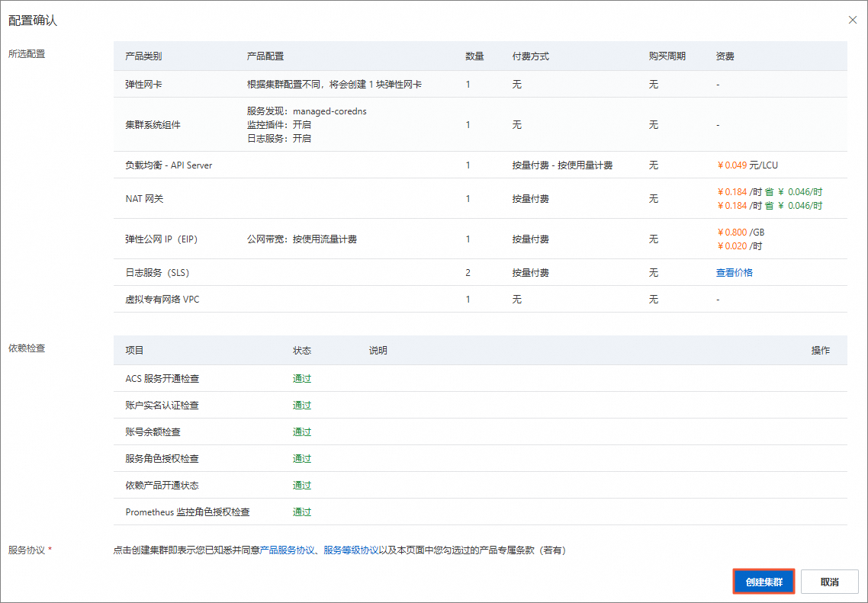The height and width of the screenshot is (603, 868).
Task: Select the 日志服务：开启 config text
Action: click(x=279, y=138)
